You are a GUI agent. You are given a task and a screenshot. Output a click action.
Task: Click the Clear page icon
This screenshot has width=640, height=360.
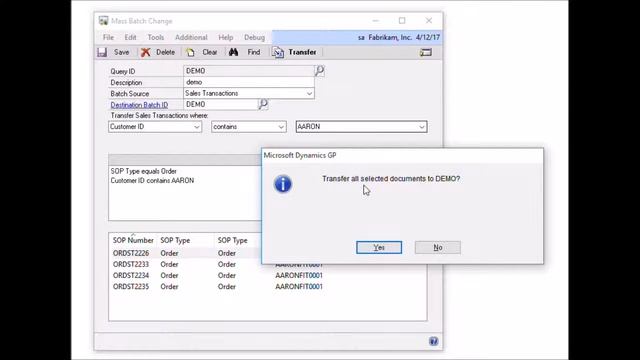(x=190, y=52)
